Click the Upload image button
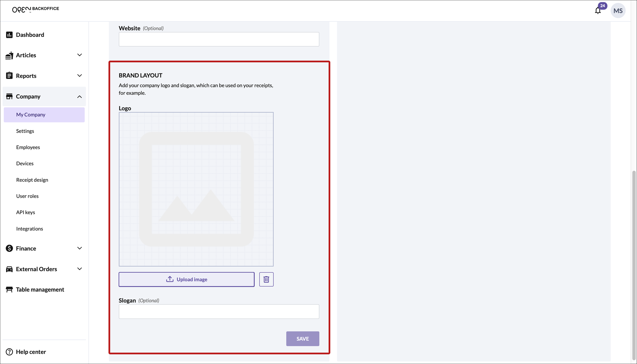637x364 pixels. coord(187,279)
